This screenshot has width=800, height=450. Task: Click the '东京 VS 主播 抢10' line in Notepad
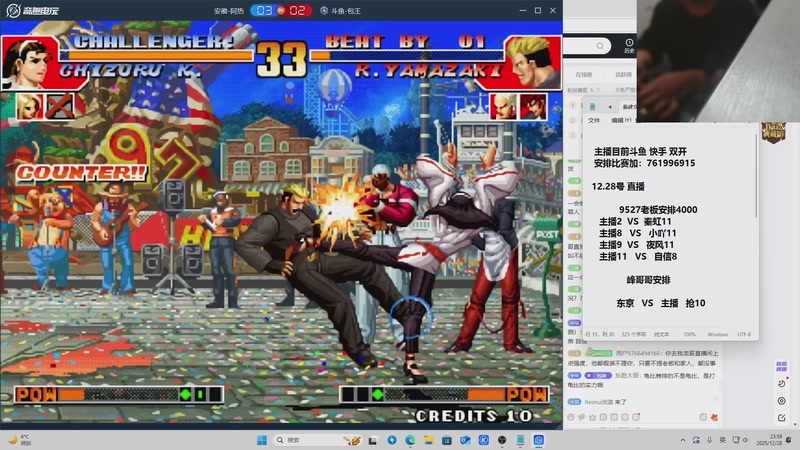tap(661, 303)
